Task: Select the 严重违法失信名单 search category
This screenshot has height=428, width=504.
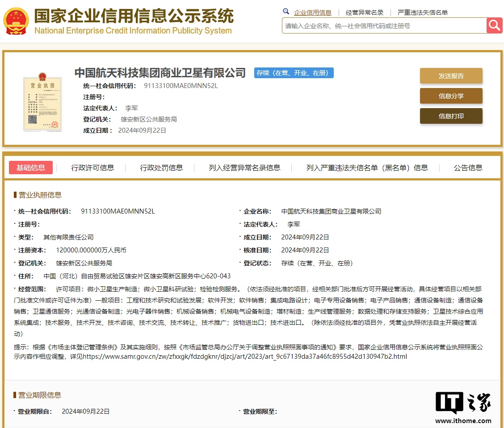Action: [x=423, y=13]
